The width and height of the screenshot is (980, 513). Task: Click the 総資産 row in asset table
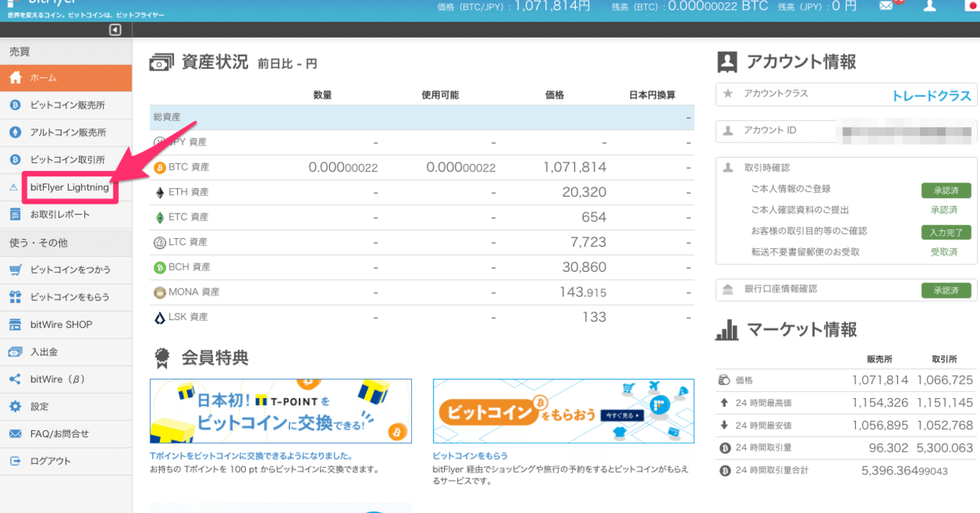point(422,118)
